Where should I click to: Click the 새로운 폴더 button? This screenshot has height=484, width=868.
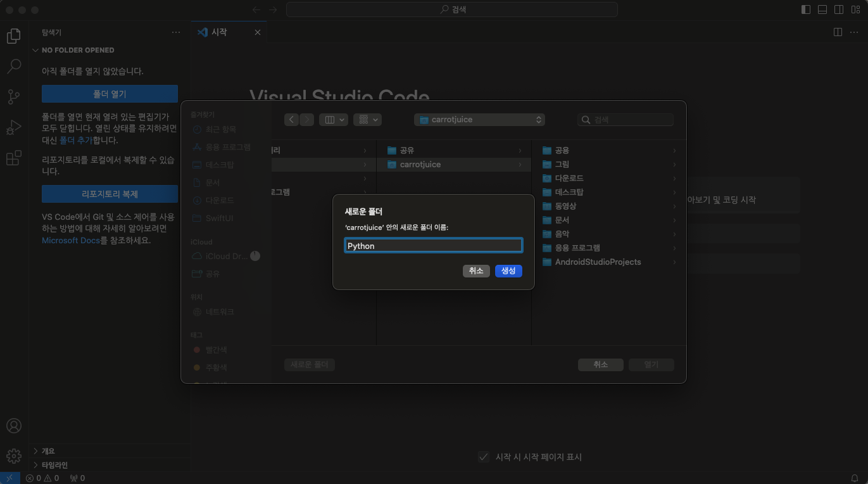pos(310,364)
